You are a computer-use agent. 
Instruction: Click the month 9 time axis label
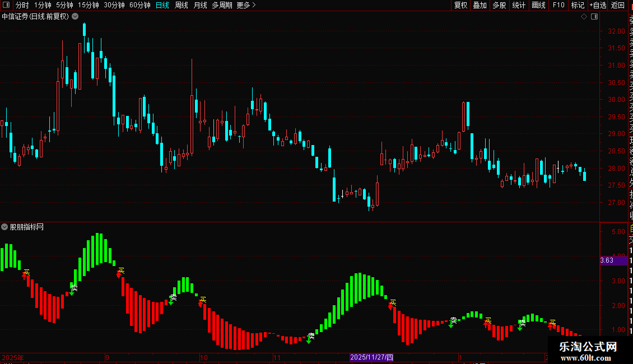107,357
